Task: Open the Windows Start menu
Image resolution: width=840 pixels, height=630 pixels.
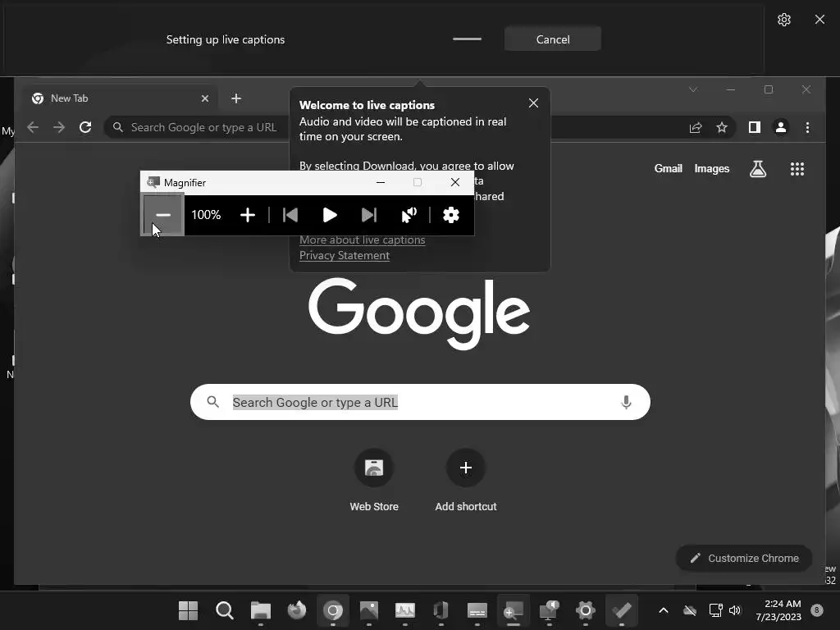Action: point(188,610)
